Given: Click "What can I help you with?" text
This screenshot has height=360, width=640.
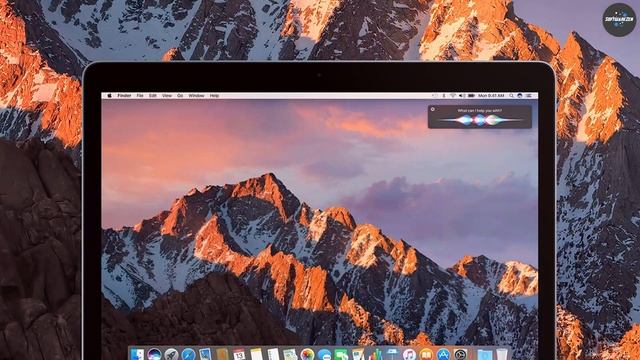Looking at the screenshot, I should 480,111.
